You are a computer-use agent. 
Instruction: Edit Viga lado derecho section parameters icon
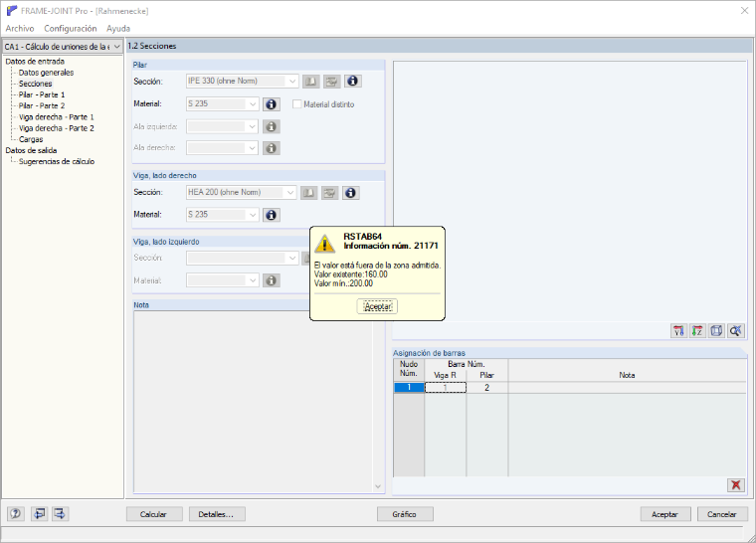point(330,193)
